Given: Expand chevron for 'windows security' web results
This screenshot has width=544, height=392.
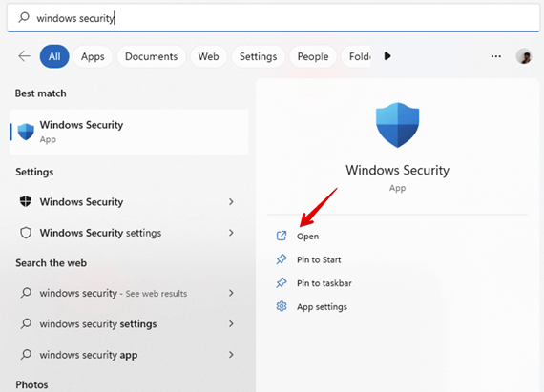Looking at the screenshot, I should [x=231, y=293].
